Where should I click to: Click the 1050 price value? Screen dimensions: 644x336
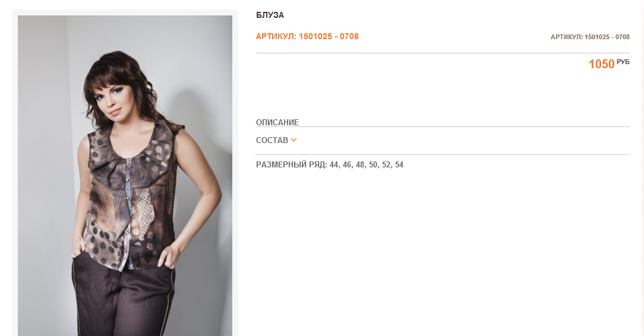601,64
